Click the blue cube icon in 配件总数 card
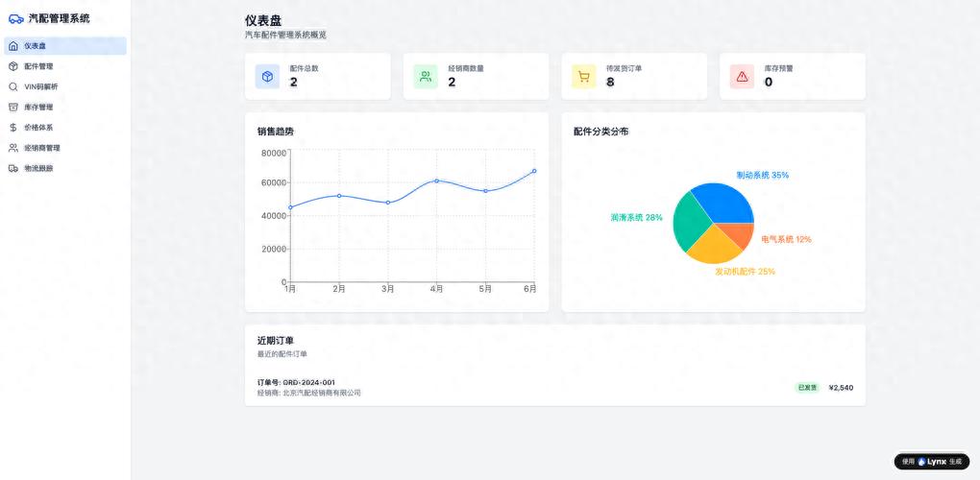The width and height of the screenshot is (980, 480). tap(267, 76)
